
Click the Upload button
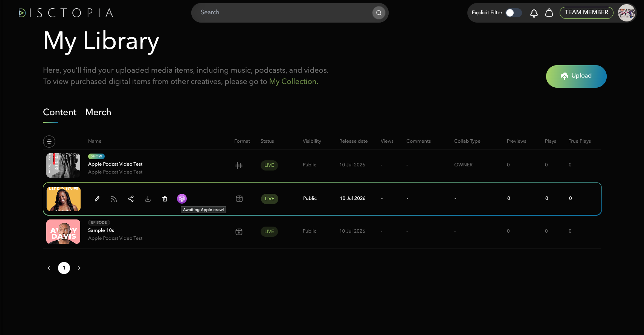point(576,76)
